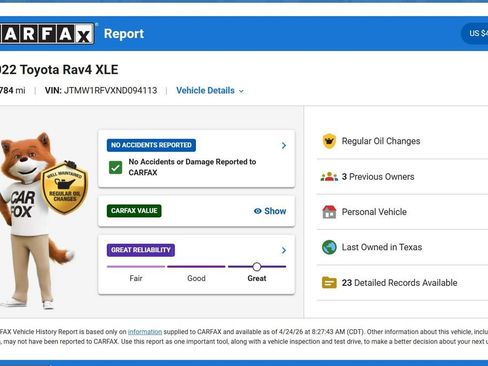Click the US price button in header
The image size is (488, 366).
pos(475,33)
